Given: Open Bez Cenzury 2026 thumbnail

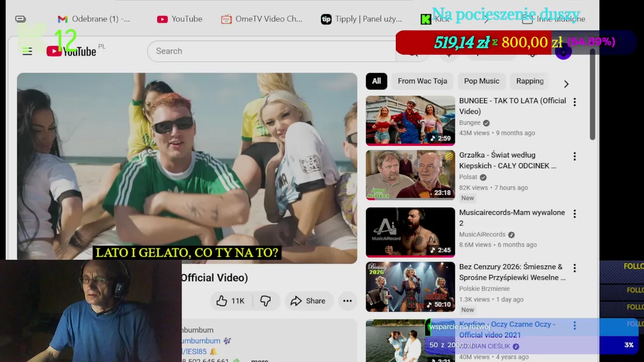Looking at the screenshot, I should (x=410, y=287).
